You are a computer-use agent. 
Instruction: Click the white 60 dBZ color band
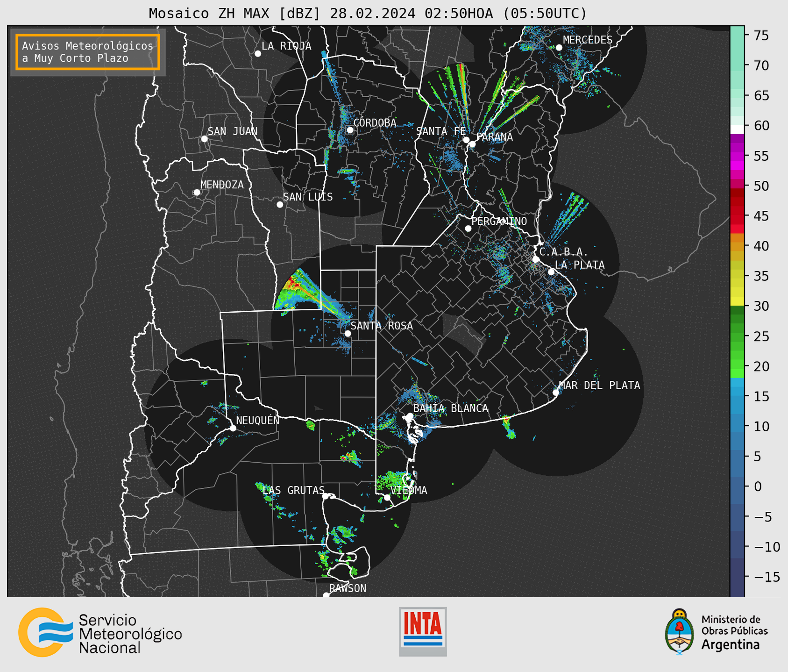coord(737,129)
